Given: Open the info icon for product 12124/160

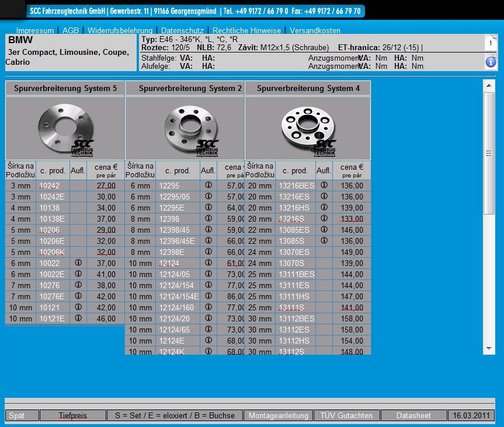Looking at the screenshot, I should [208, 307].
